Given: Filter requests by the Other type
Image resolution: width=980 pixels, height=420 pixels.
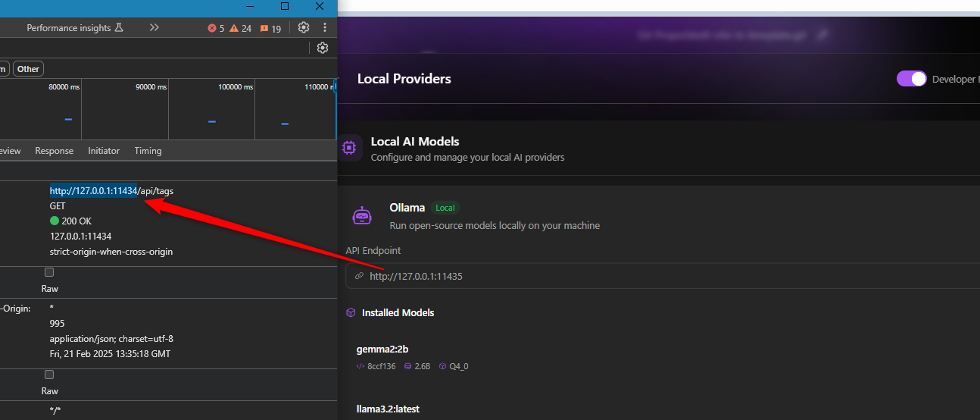Looking at the screenshot, I should [28, 69].
